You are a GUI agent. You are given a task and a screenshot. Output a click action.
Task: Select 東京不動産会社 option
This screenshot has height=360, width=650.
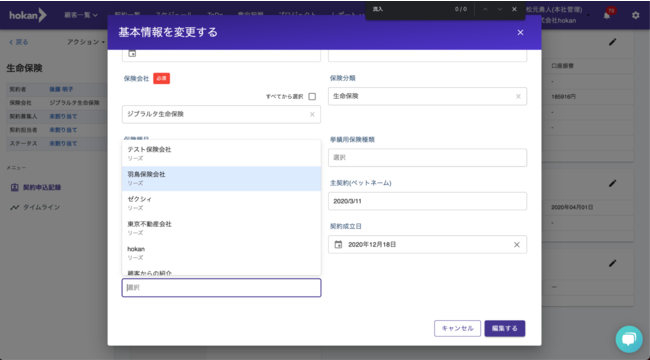tap(221, 228)
